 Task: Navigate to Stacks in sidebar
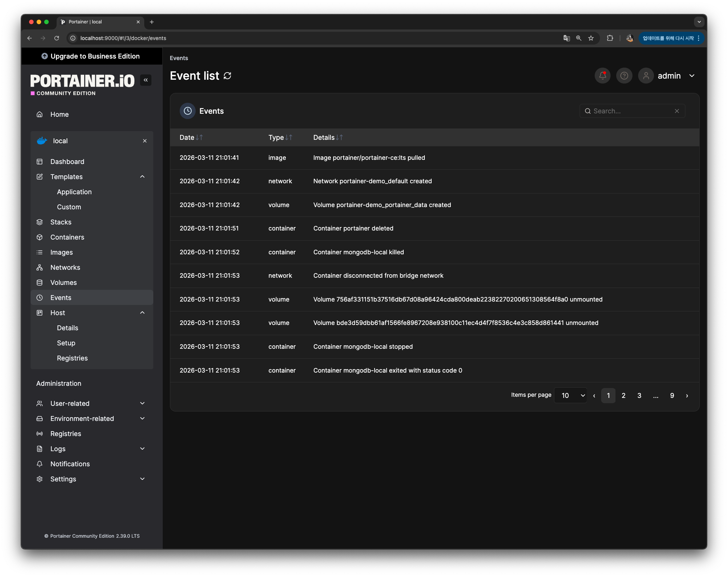(61, 222)
